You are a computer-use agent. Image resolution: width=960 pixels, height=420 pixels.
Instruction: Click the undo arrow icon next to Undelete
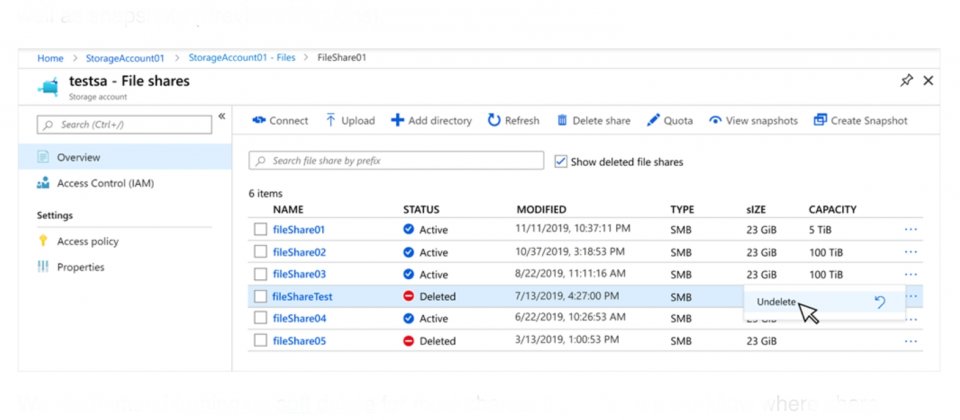pos(880,302)
